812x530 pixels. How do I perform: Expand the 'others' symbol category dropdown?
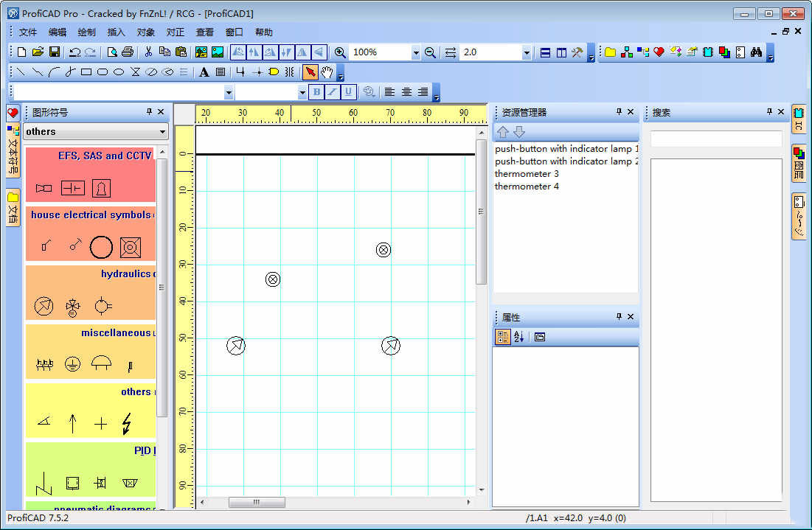[x=162, y=131]
